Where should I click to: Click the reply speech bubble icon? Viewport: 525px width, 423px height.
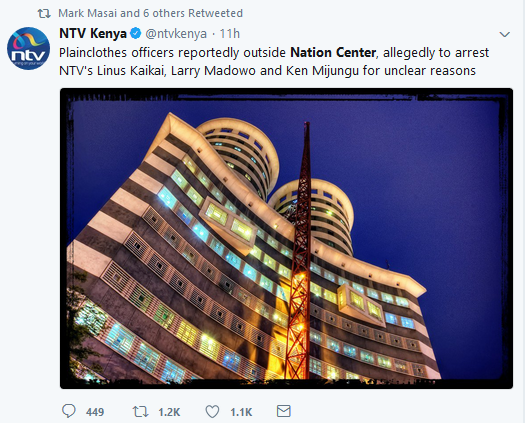pyautogui.click(x=69, y=411)
